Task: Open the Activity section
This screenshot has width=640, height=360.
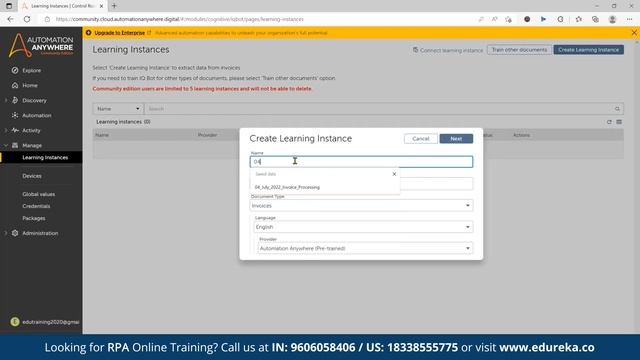Action: click(x=31, y=131)
